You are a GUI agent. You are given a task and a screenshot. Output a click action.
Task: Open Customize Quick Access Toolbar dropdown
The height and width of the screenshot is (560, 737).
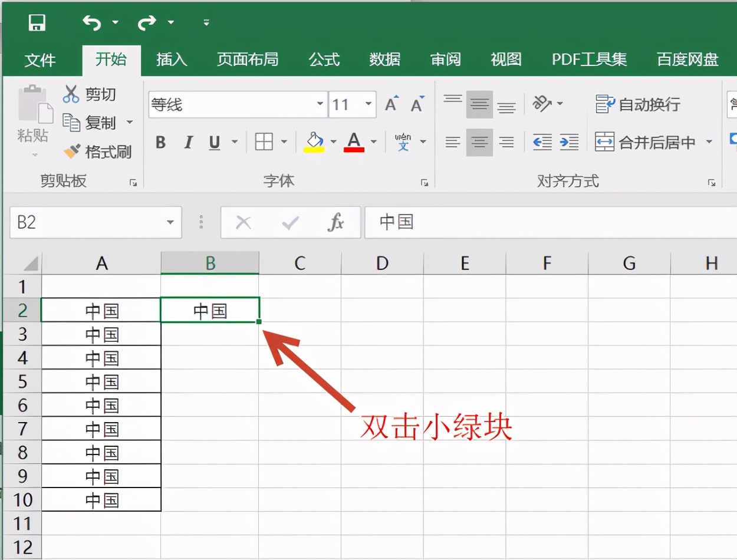[x=206, y=22]
